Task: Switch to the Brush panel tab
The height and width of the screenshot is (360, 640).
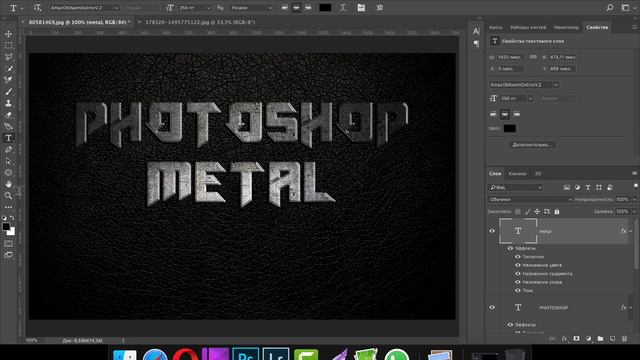Action: coord(496,27)
